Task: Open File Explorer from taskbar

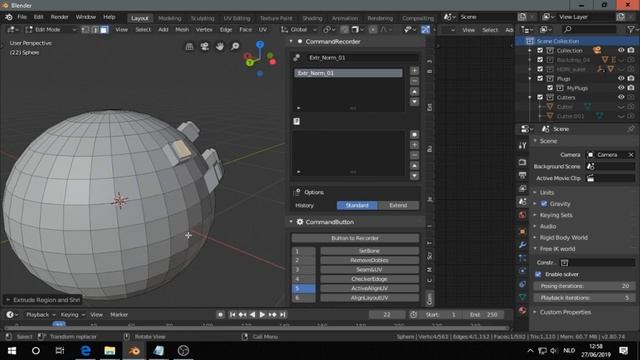Action: point(109,351)
